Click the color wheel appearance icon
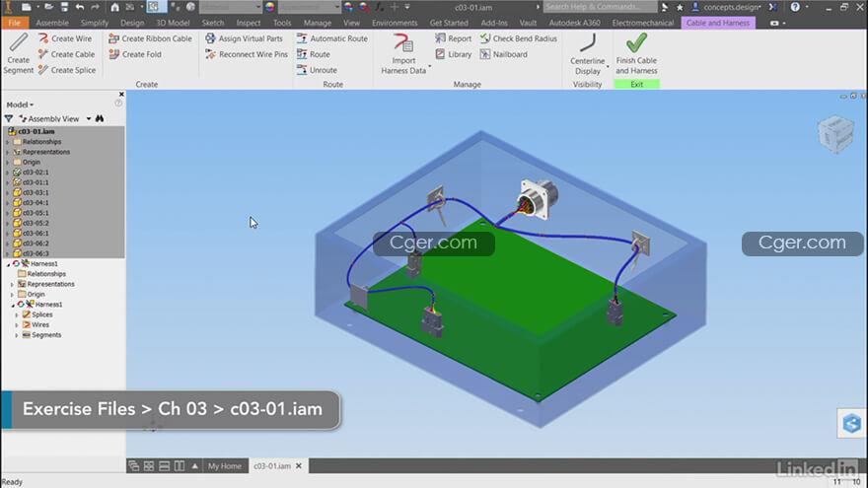Viewport: 868px width, 488px height. (x=269, y=7)
